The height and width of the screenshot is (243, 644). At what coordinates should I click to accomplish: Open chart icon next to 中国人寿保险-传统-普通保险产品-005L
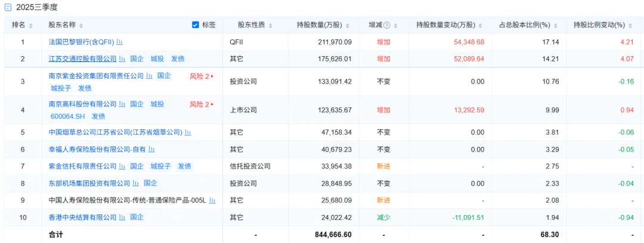coord(212,200)
